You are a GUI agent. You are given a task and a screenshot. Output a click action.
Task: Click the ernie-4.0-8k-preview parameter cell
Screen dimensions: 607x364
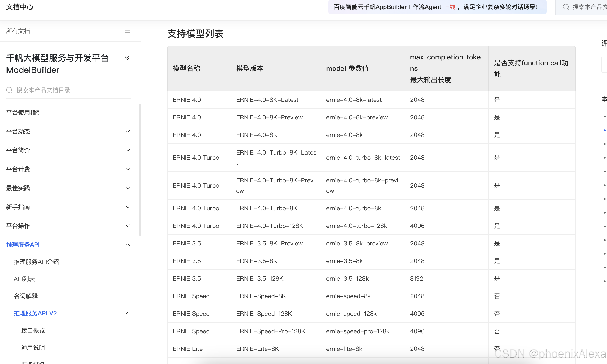[363, 117]
